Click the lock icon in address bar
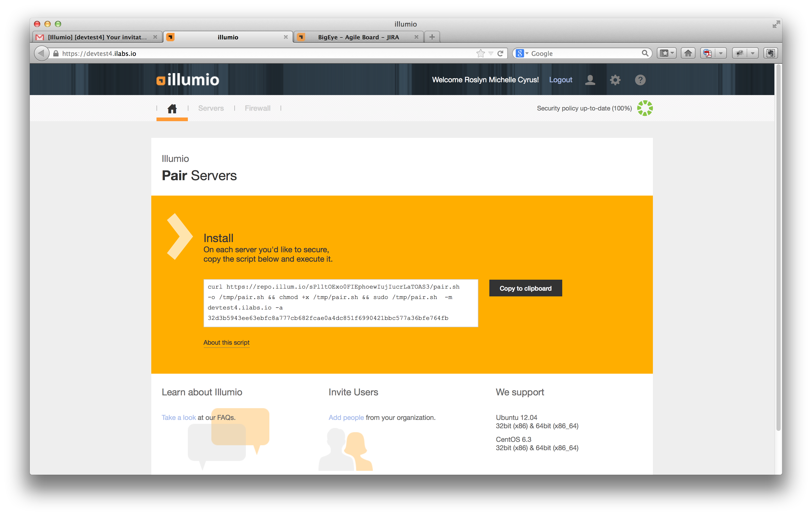This screenshot has height=516, width=812. pos(56,53)
